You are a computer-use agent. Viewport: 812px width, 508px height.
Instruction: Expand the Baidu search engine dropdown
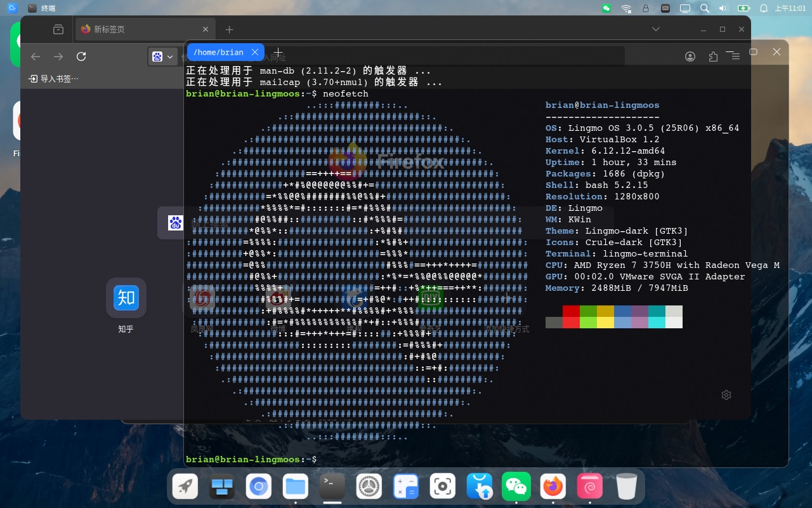click(163, 57)
